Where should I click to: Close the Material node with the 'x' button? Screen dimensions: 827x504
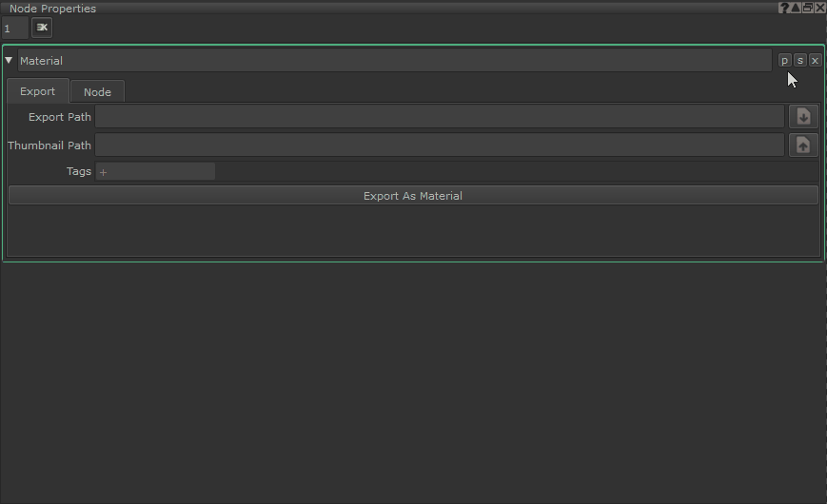815,61
